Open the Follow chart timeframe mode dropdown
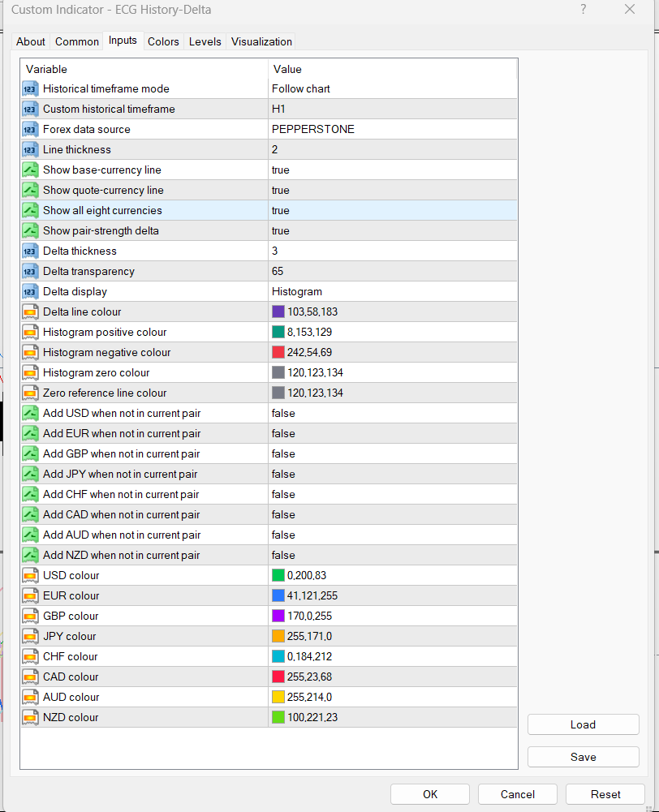Screen dimensions: 659x812 (393, 89)
